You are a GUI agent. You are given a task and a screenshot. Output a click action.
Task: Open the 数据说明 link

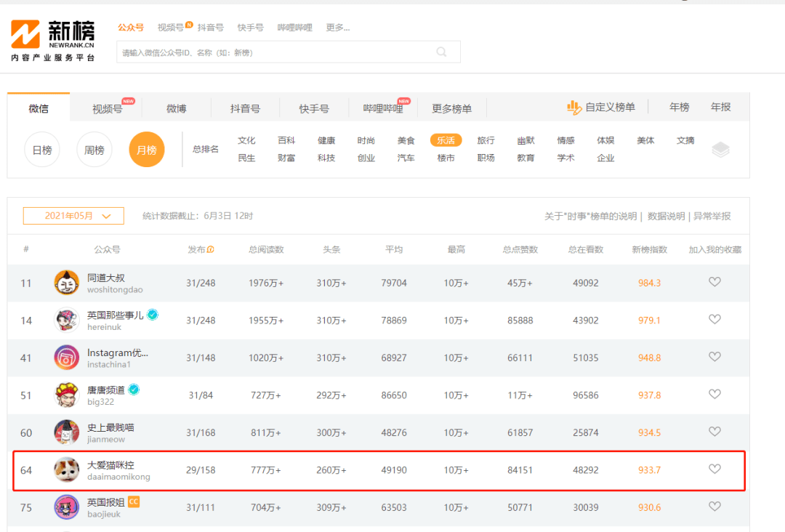[x=666, y=216]
